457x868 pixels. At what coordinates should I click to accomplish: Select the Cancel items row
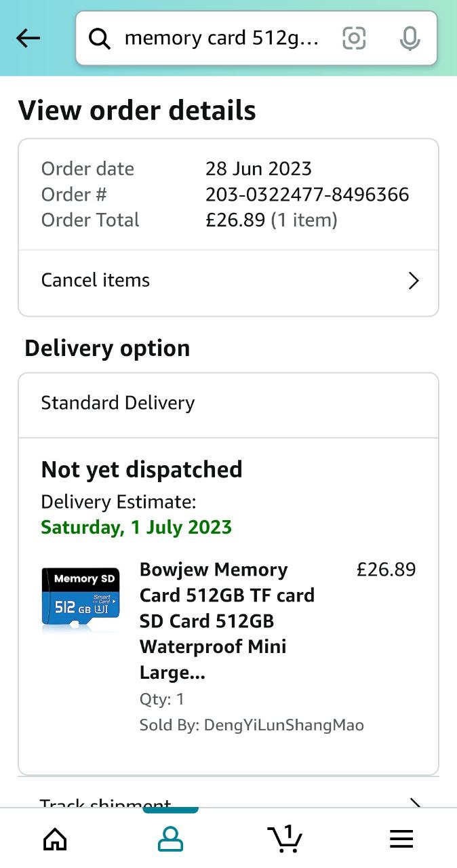[x=203, y=281]
